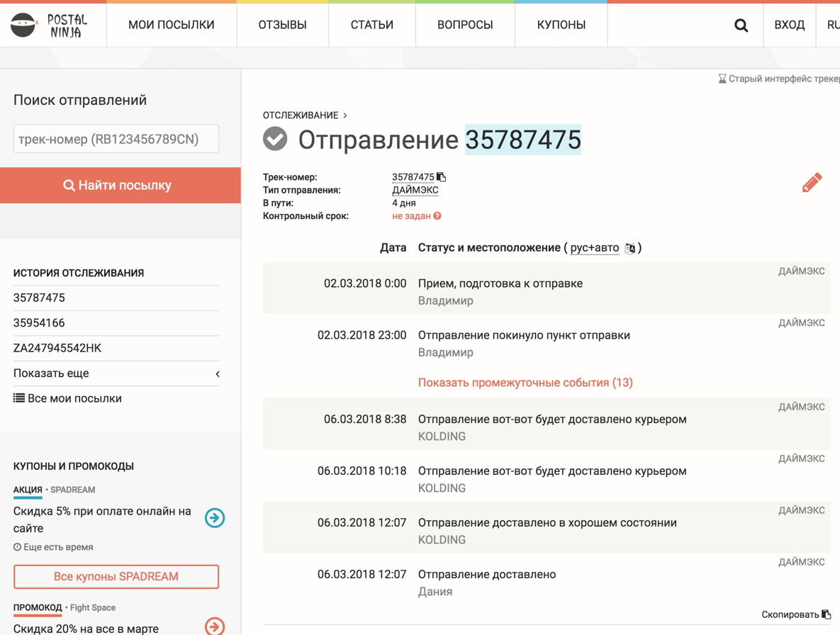The width and height of the screenshot is (840, 635).
Task: Expand 'Показать еще' in tracking history
Action: click(116, 373)
